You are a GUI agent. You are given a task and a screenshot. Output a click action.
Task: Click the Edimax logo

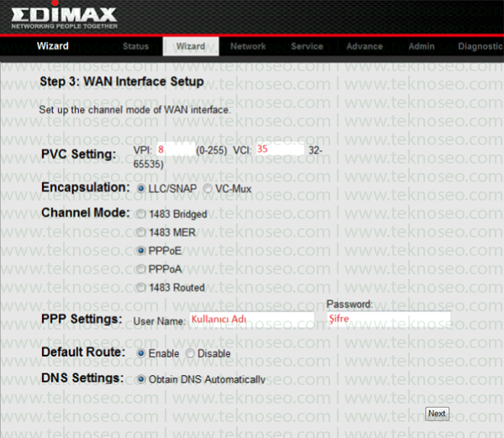pyautogui.click(x=64, y=16)
